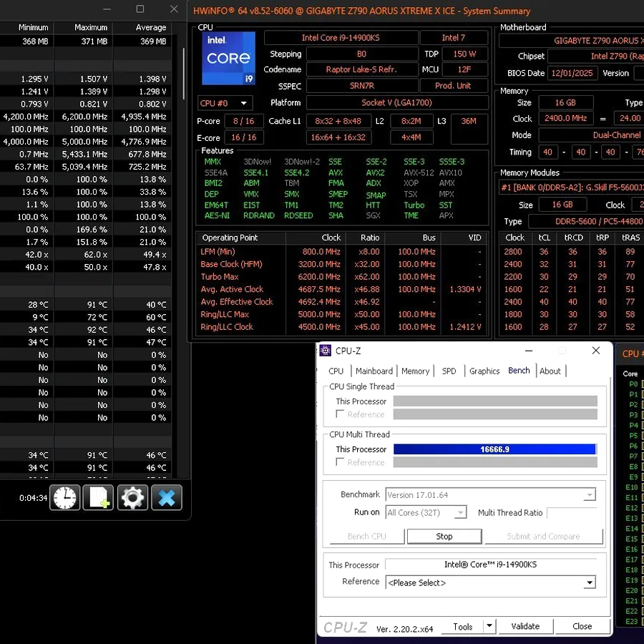Enable Reference checkbox under CPU Single Thread

click(340, 414)
